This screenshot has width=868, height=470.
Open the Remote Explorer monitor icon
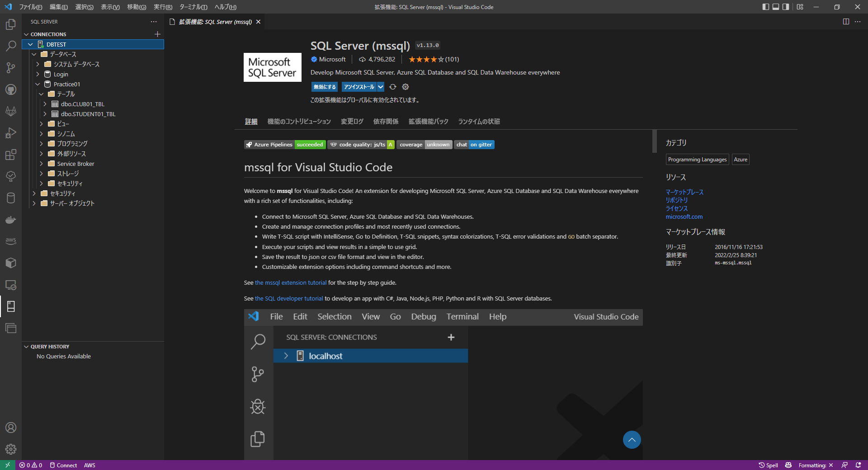(x=11, y=285)
